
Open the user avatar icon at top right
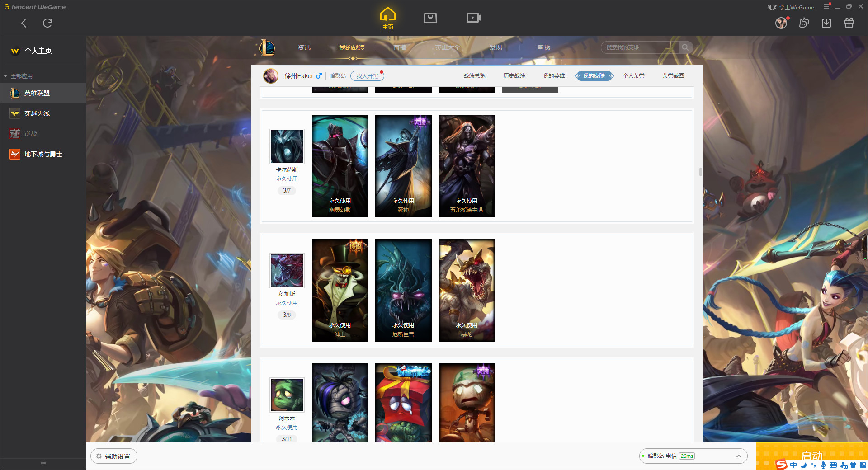click(781, 23)
